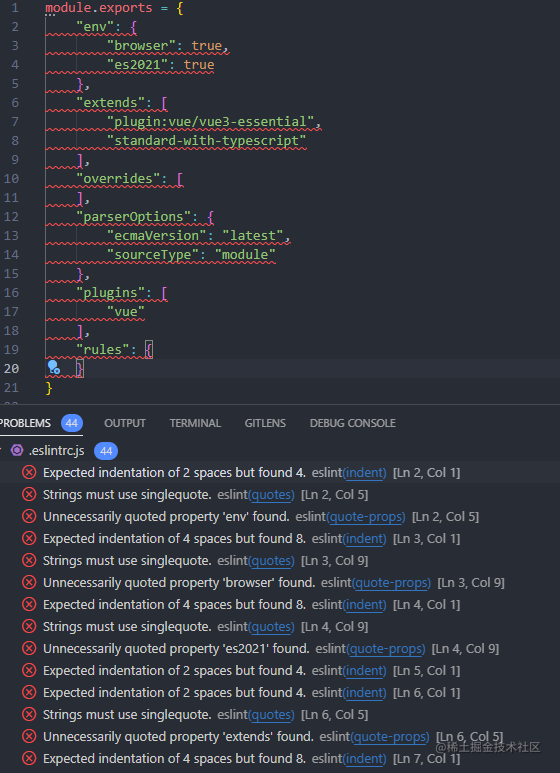Click error icon beside 'es2021' quote-props problem
This screenshot has height=773, width=560.
coord(29,648)
